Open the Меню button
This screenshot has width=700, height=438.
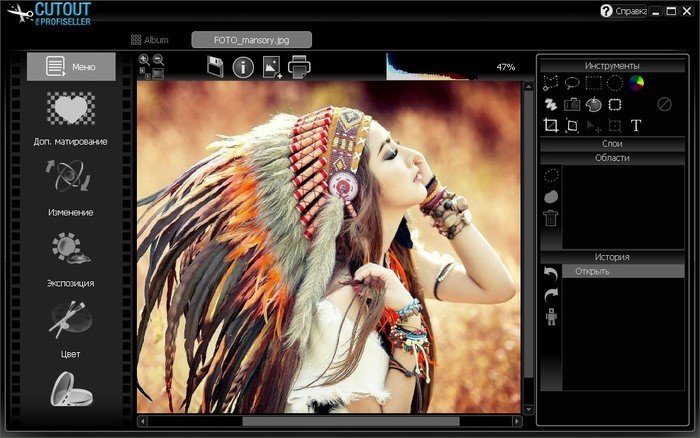(71, 67)
